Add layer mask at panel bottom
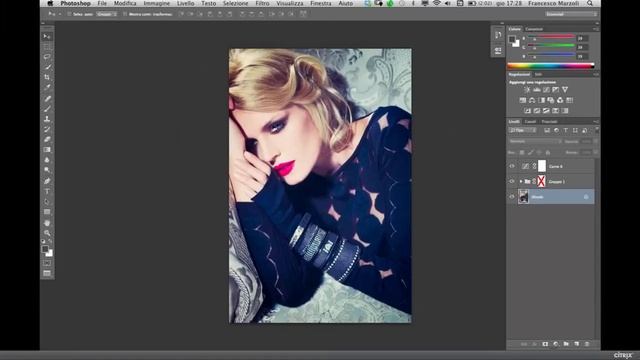This screenshot has height=360, width=640. pyautogui.click(x=545, y=344)
